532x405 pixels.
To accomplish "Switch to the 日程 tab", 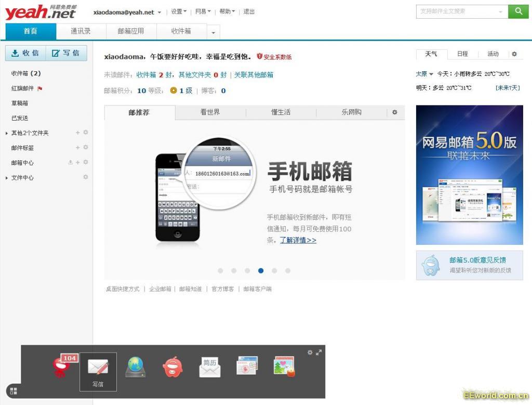I will click(x=462, y=54).
